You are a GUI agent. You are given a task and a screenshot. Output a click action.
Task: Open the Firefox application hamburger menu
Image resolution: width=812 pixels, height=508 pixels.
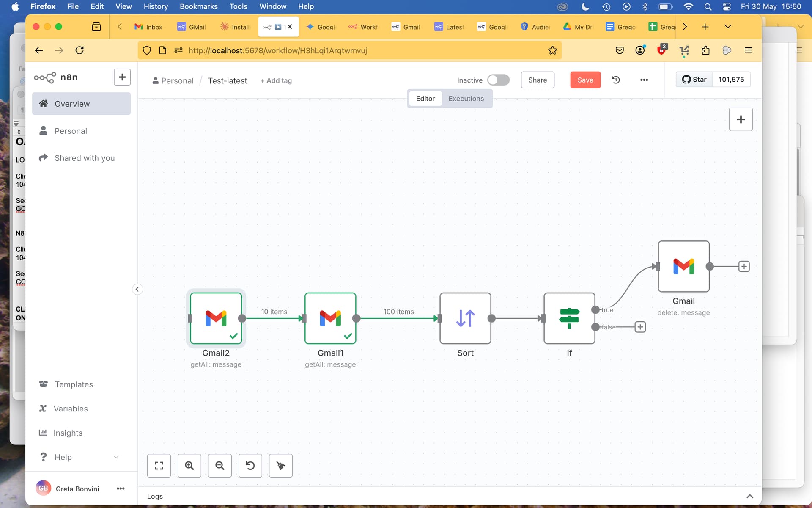tap(748, 50)
